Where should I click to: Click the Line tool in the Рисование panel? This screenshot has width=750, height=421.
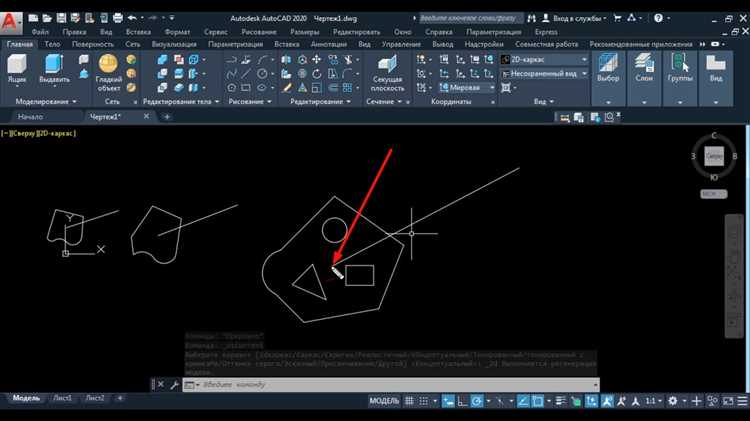coord(246,74)
